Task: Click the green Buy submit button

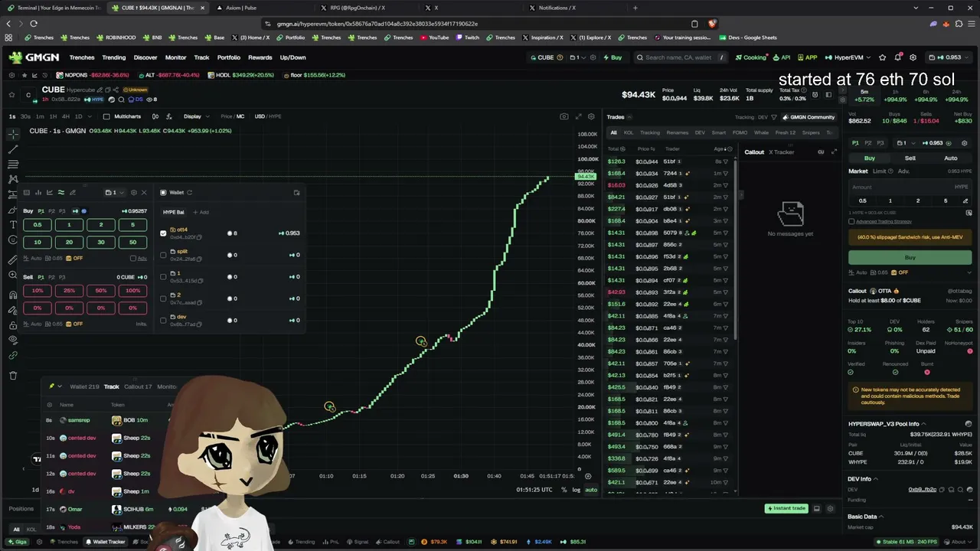Action: click(x=910, y=258)
